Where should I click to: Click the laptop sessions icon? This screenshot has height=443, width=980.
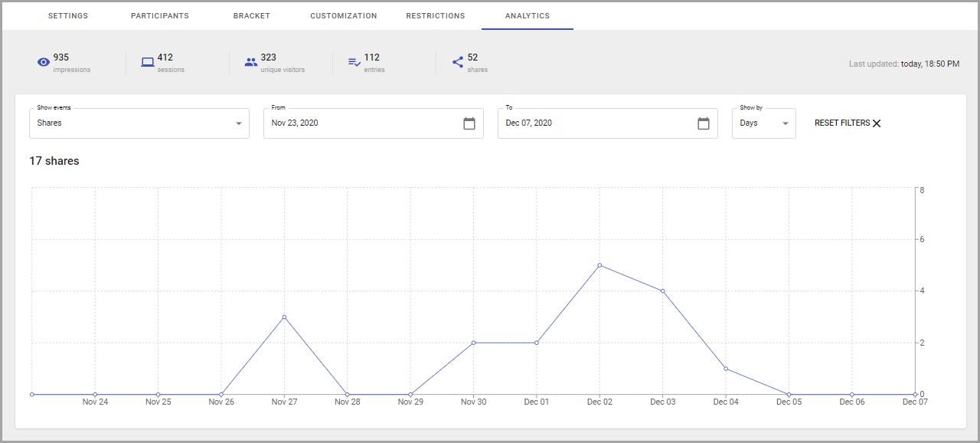148,62
